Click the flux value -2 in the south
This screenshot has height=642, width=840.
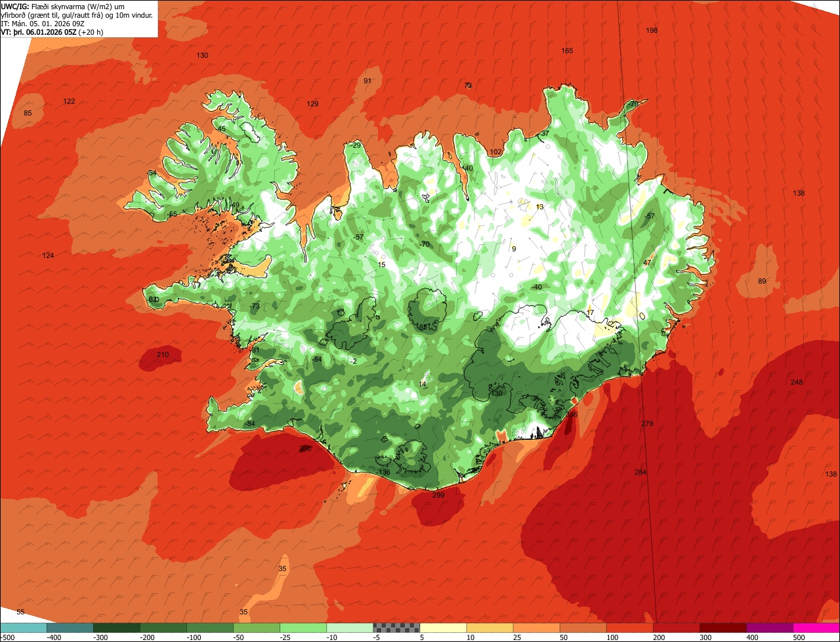[x=354, y=361]
